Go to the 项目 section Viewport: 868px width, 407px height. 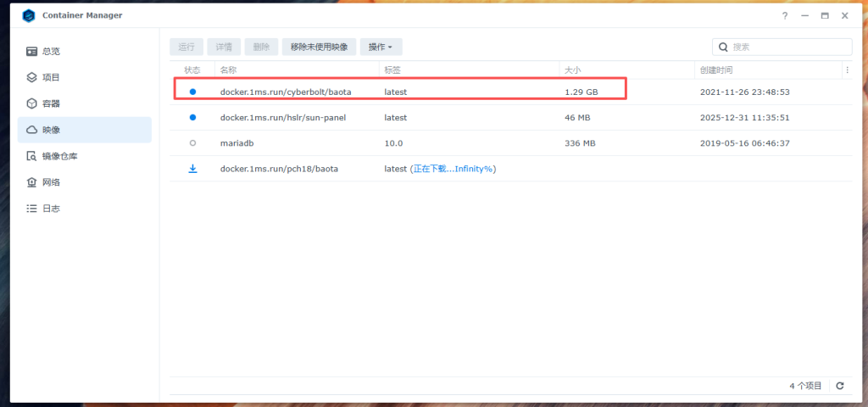coord(85,77)
